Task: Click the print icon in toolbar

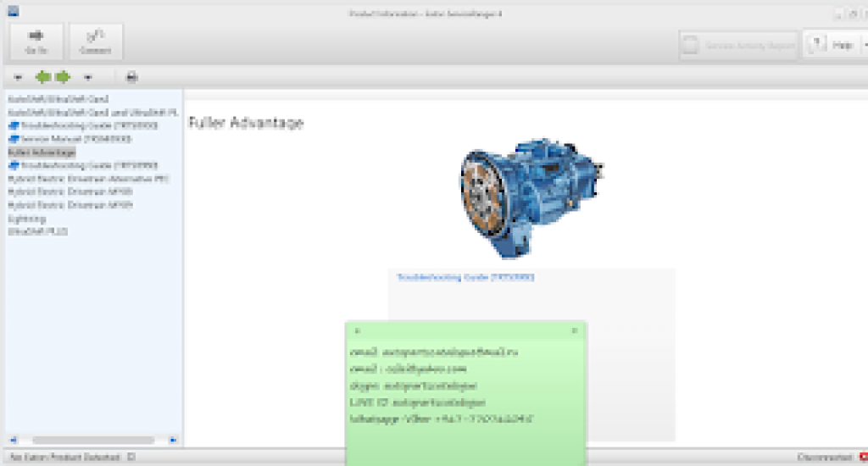Action: click(x=131, y=77)
